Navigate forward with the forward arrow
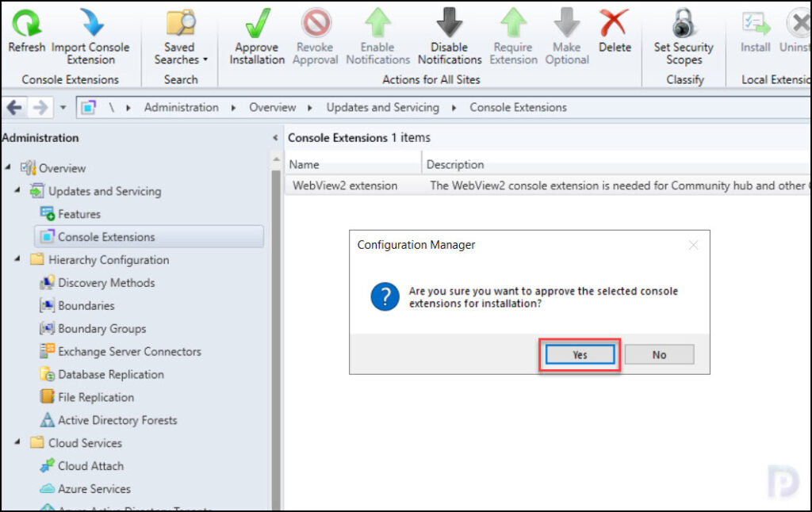This screenshot has width=812, height=512. point(40,108)
